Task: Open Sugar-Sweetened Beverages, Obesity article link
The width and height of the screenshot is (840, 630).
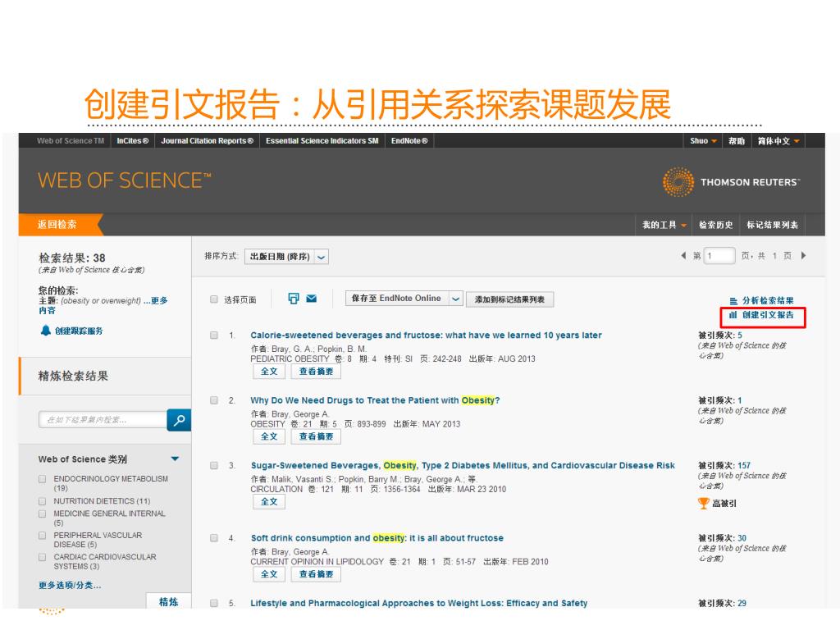Action: coord(463,466)
